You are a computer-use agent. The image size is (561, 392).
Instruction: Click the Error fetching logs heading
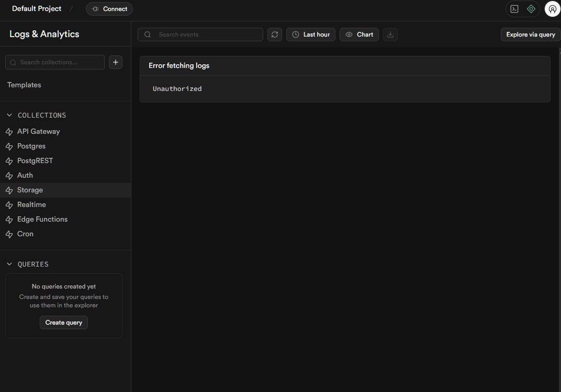point(179,66)
